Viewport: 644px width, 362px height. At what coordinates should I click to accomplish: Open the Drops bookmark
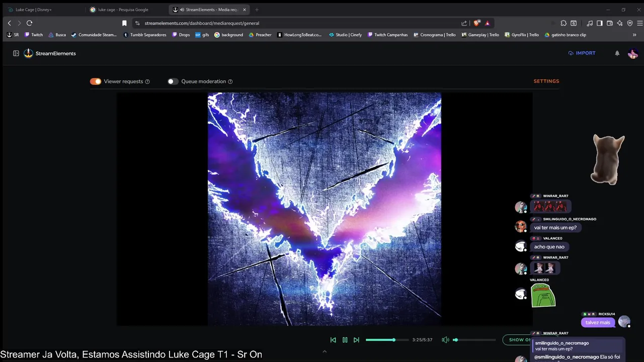pyautogui.click(x=181, y=35)
